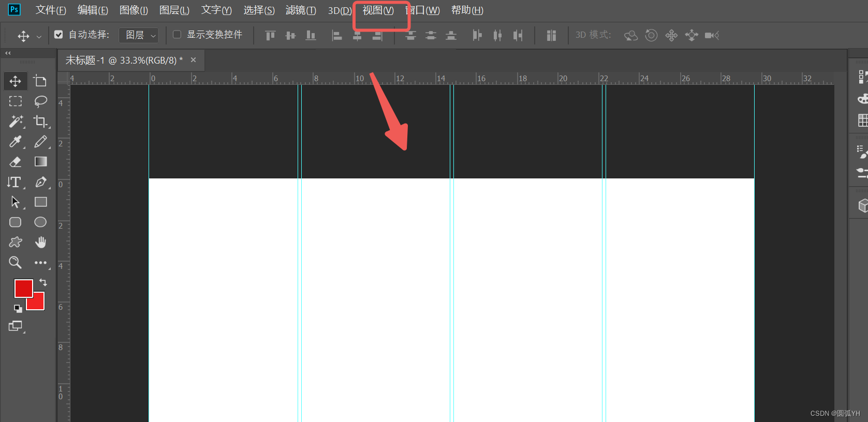
Task: Click the 3D camera zoom icon
Action: [x=712, y=35]
